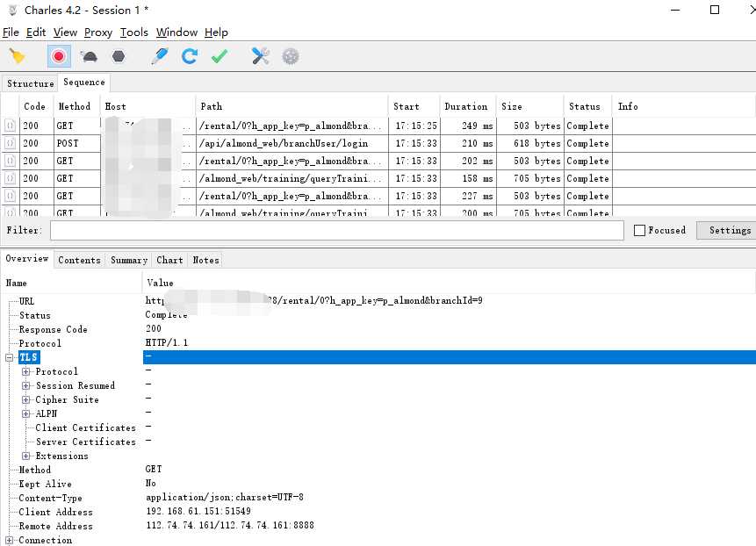
Task: Select the Client Address row
Action: [x=378, y=512]
